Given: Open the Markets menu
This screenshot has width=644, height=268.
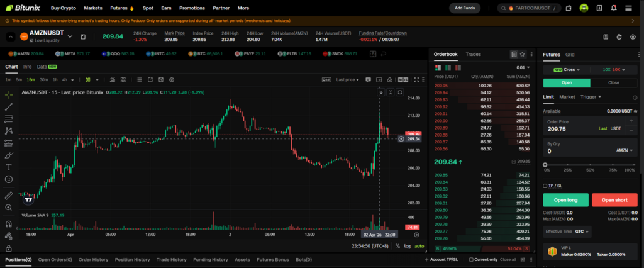Looking at the screenshot, I should 93,8.
